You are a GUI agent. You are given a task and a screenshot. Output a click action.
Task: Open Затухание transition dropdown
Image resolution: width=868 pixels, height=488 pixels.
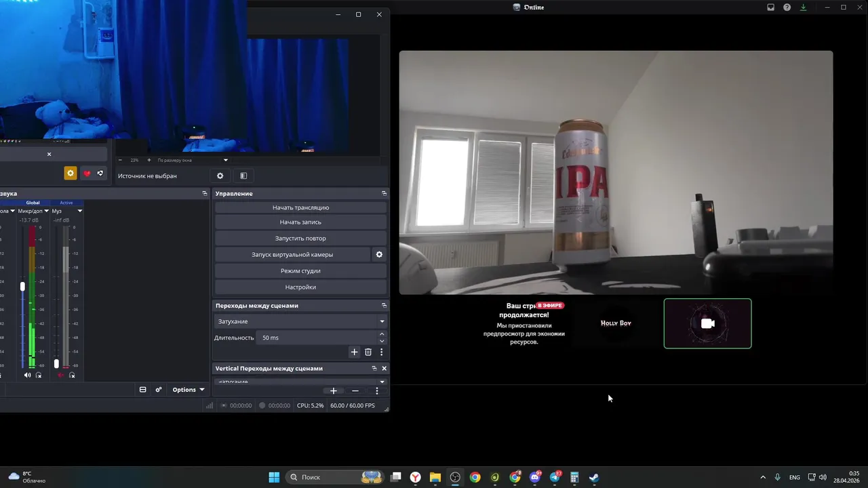pos(301,321)
